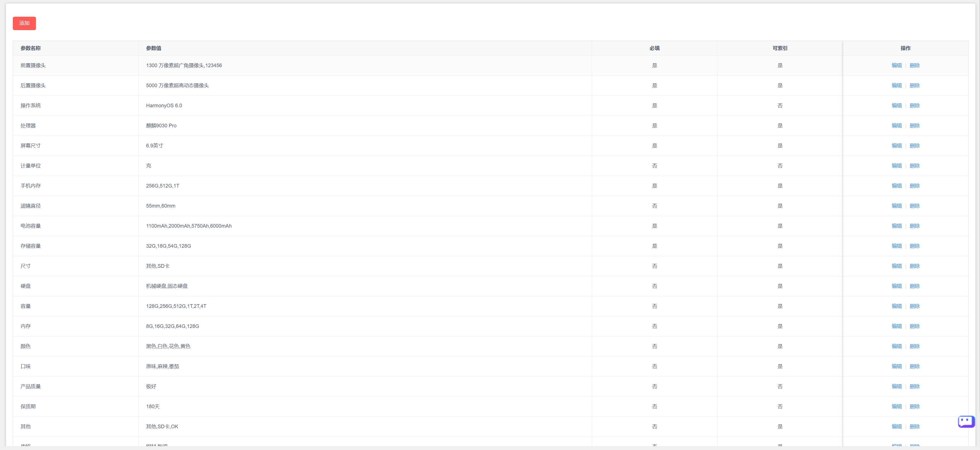Edit the 前置摄像头 parameter row
Image resolution: width=980 pixels, height=450 pixels.
pyautogui.click(x=896, y=65)
